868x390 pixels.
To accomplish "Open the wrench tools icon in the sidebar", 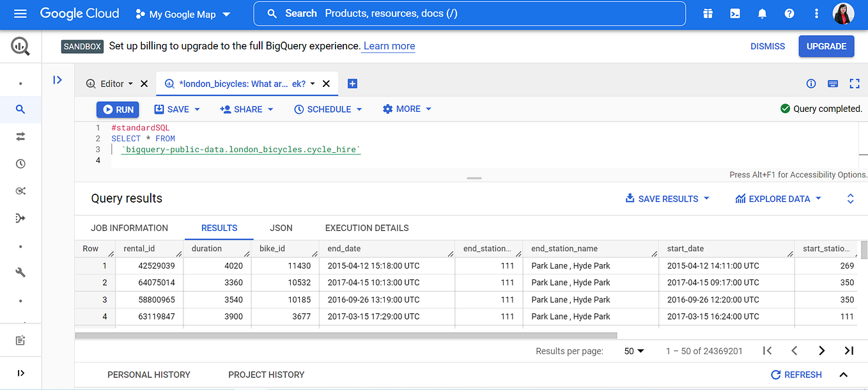I will (x=20, y=272).
